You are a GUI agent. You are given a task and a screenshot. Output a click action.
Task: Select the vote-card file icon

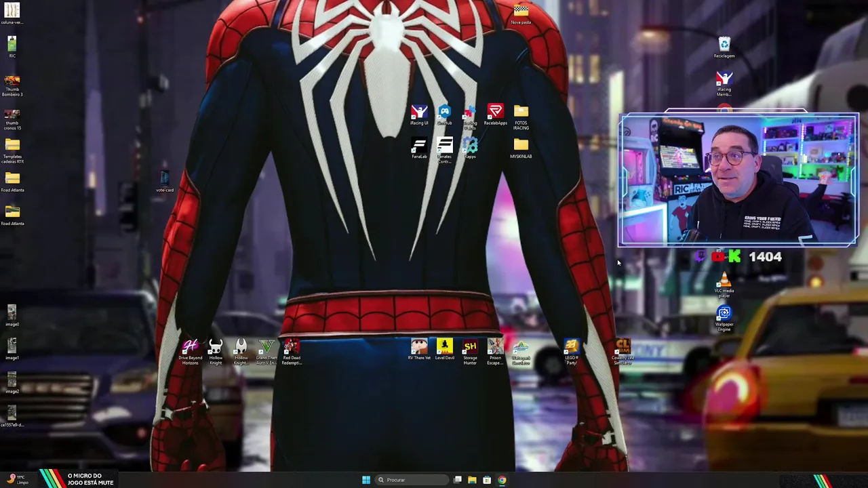(165, 182)
